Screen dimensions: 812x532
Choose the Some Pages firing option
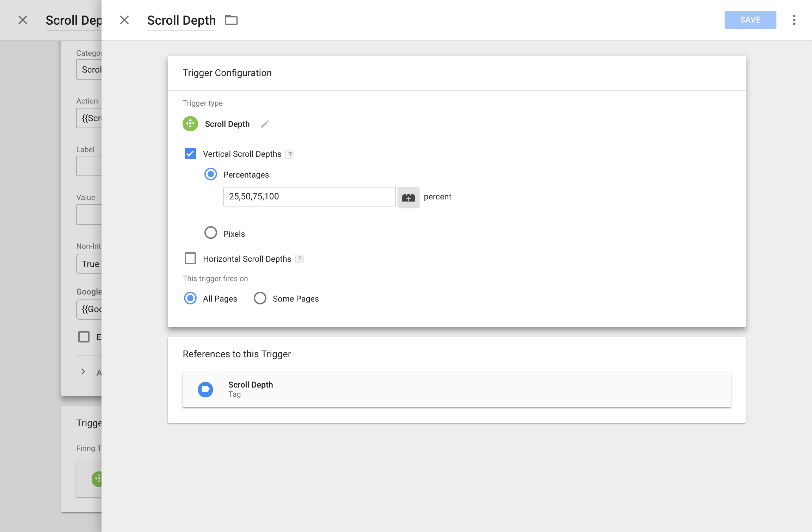[260, 298]
